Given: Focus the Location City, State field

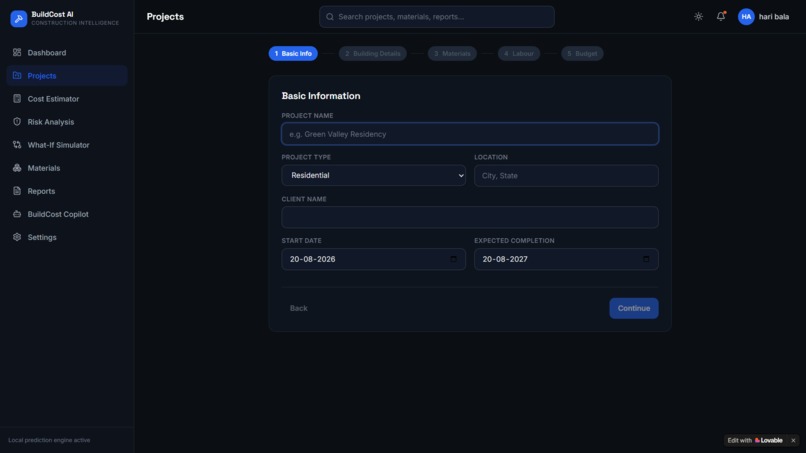Looking at the screenshot, I should pos(566,175).
